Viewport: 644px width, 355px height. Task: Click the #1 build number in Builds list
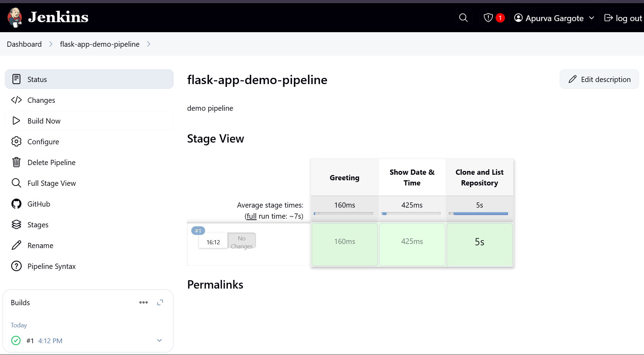[x=30, y=341]
